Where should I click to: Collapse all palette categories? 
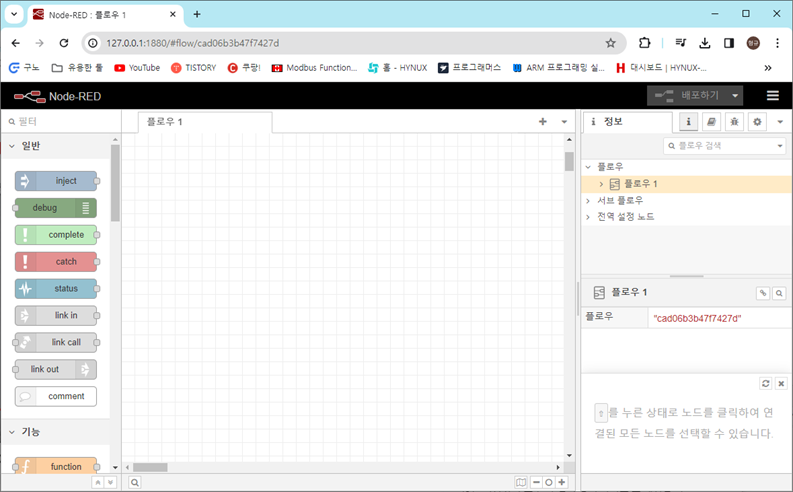98,482
